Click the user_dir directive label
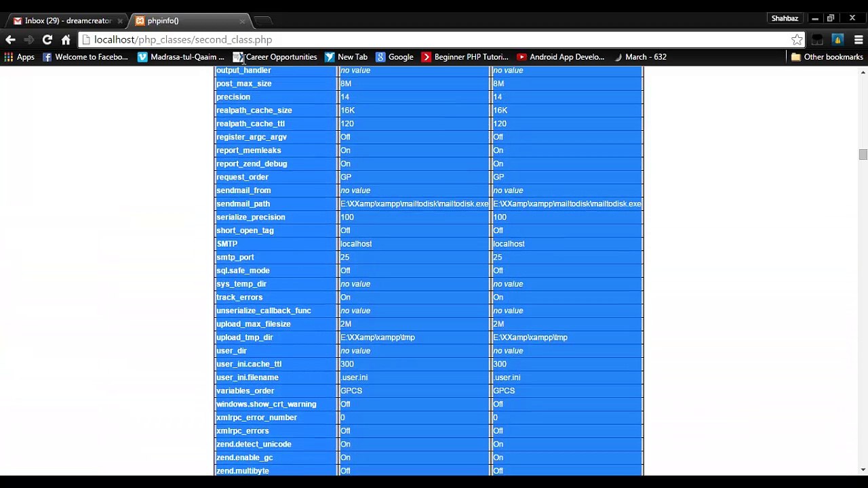This screenshot has width=868, height=488. point(231,351)
